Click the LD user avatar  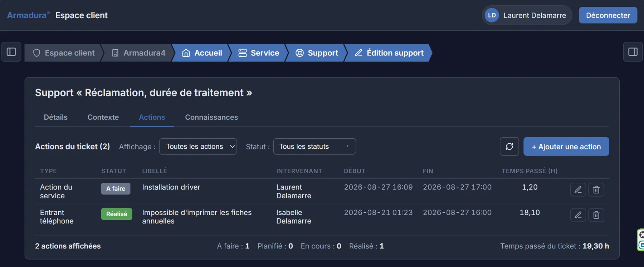tap(492, 15)
